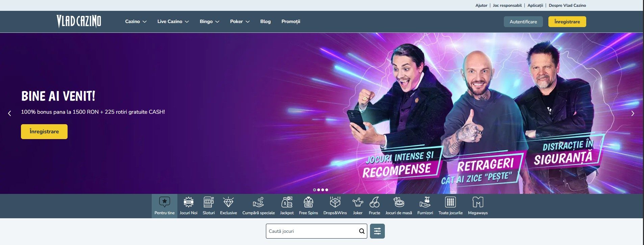This screenshot has height=245, width=644.
Task: Open the Jackpot games category icon
Action: [287, 203]
